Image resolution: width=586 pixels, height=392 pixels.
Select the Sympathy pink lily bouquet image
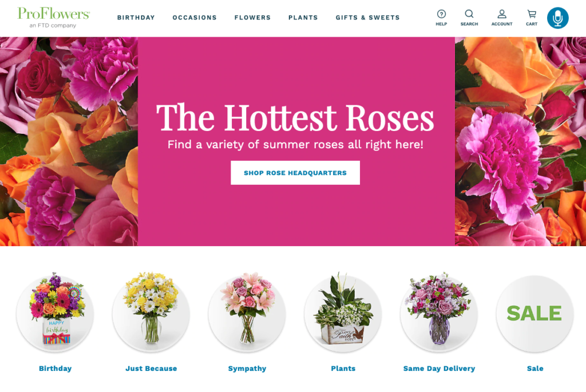coord(247,311)
